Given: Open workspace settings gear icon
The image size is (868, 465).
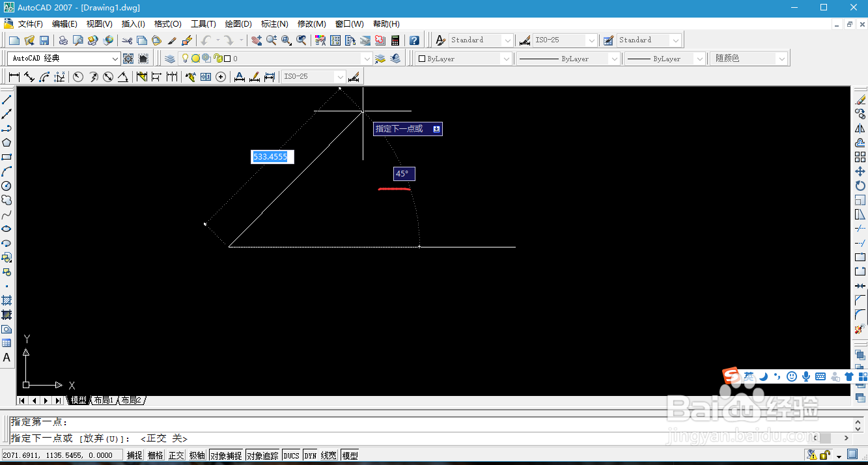Looking at the screenshot, I should [128, 59].
